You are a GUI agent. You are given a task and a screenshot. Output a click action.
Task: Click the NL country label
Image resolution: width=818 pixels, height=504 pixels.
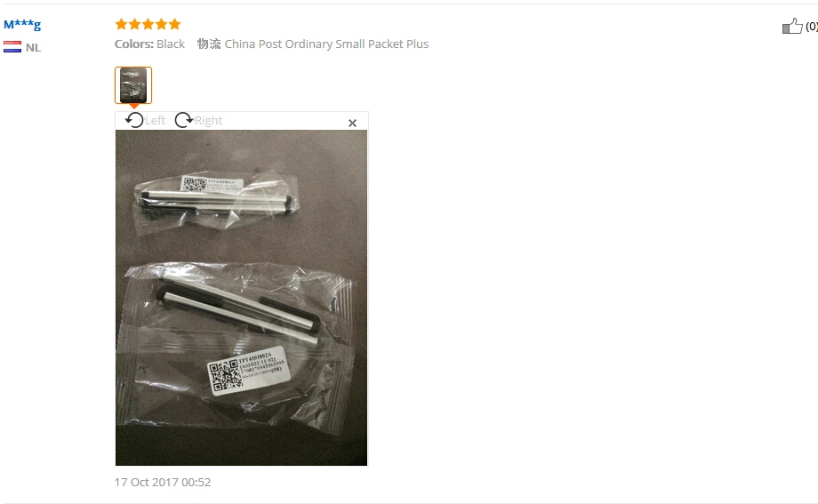pyautogui.click(x=33, y=47)
